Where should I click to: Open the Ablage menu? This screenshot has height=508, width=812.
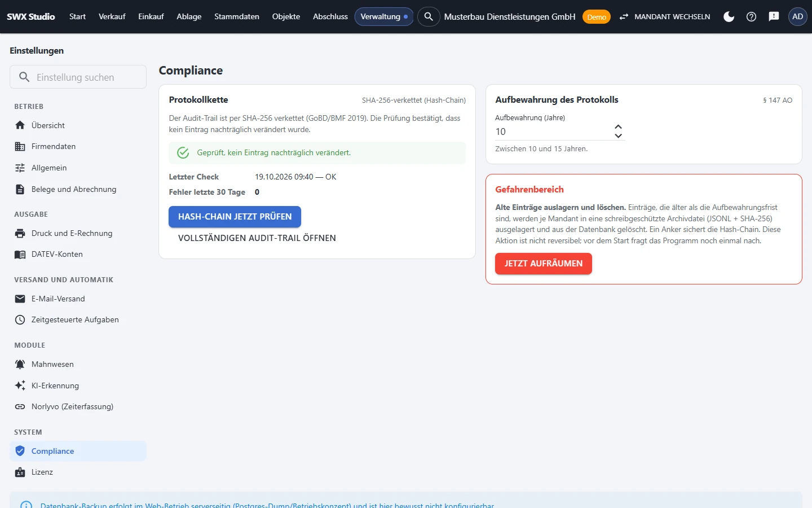click(x=189, y=16)
